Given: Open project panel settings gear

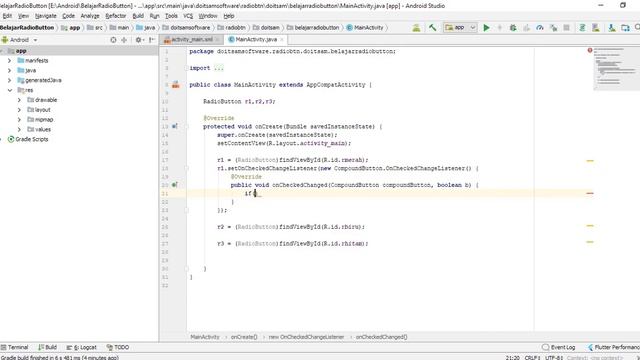Looking at the screenshot, I should click(139, 40).
